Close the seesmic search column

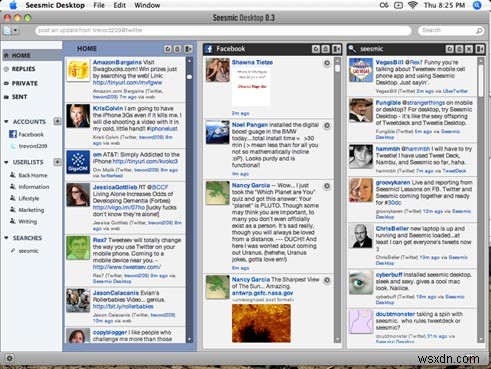469,49
